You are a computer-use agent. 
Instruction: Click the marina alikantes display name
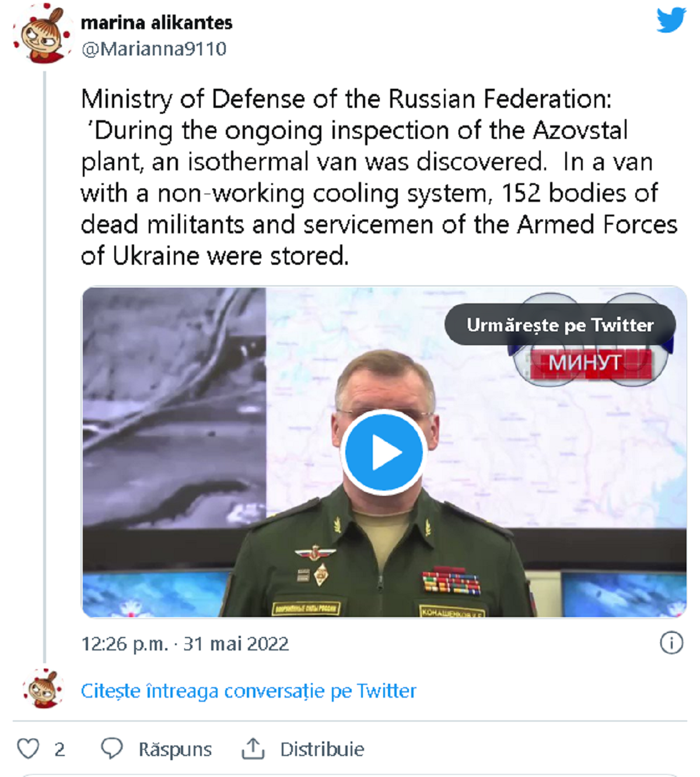pos(156,23)
